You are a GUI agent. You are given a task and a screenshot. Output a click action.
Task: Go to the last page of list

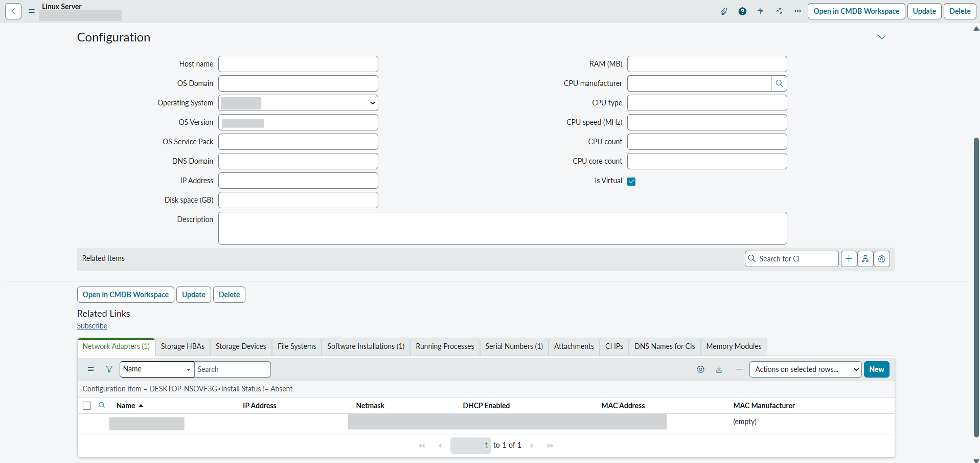(x=550, y=446)
